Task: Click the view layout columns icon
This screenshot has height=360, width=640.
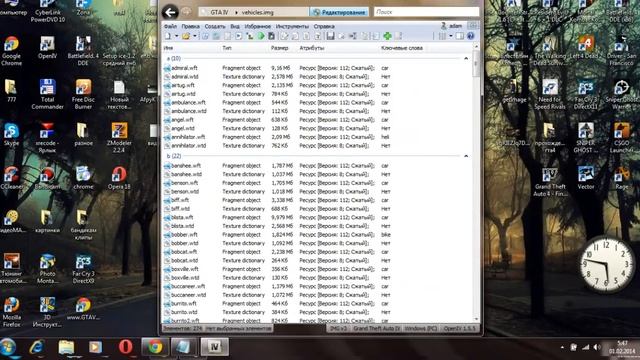Action: (x=442, y=36)
